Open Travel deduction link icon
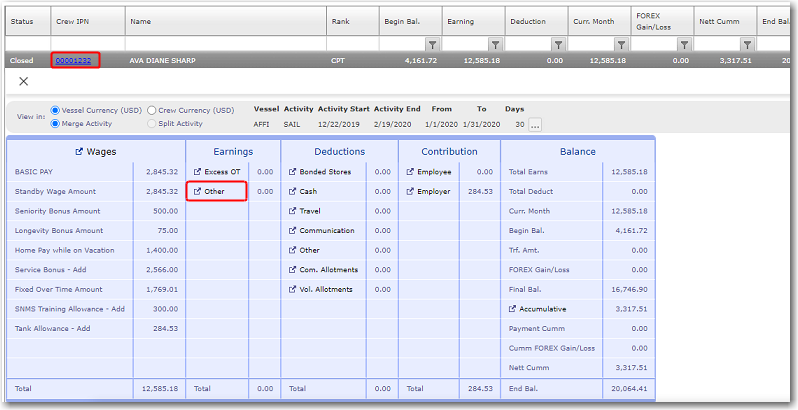Viewport: 798px width, 410px height. pos(293,211)
